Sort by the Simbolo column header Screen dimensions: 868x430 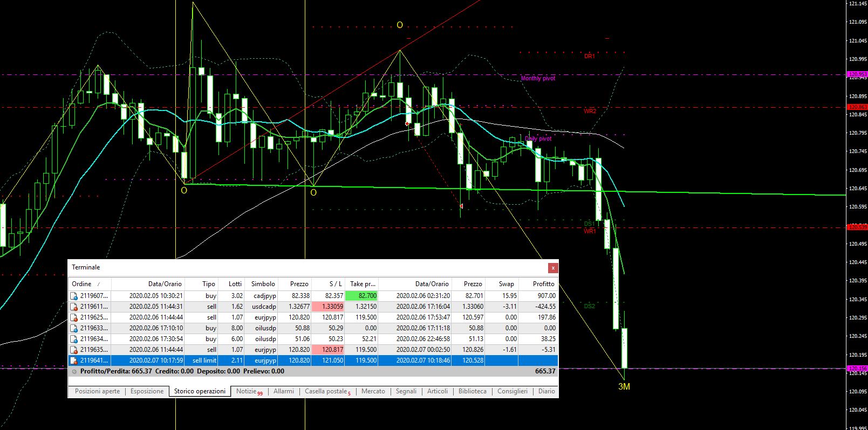[x=262, y=284]
